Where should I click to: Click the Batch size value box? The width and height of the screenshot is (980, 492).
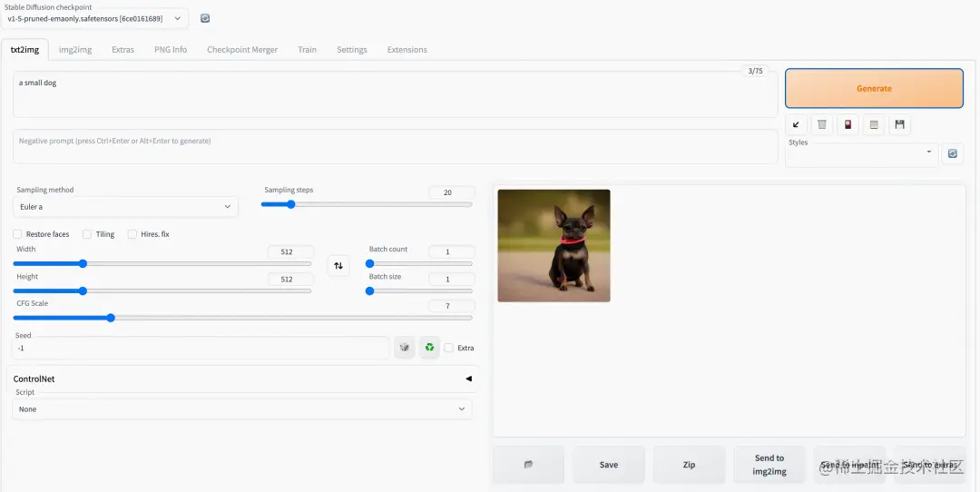pyautogui.click(x=452, y=280)
